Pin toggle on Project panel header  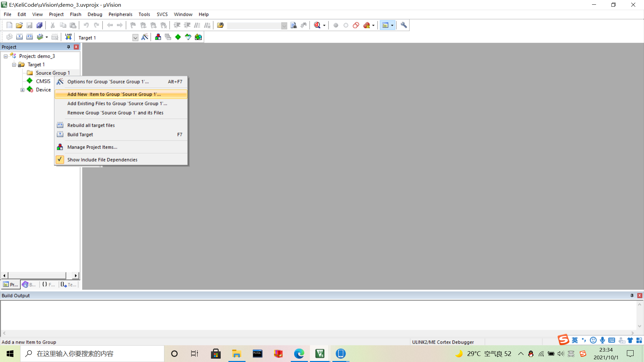tap(68, 47)
